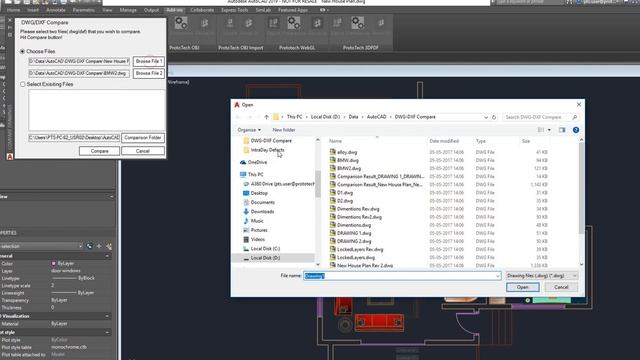Click the File name input field

tap(402, 276)
